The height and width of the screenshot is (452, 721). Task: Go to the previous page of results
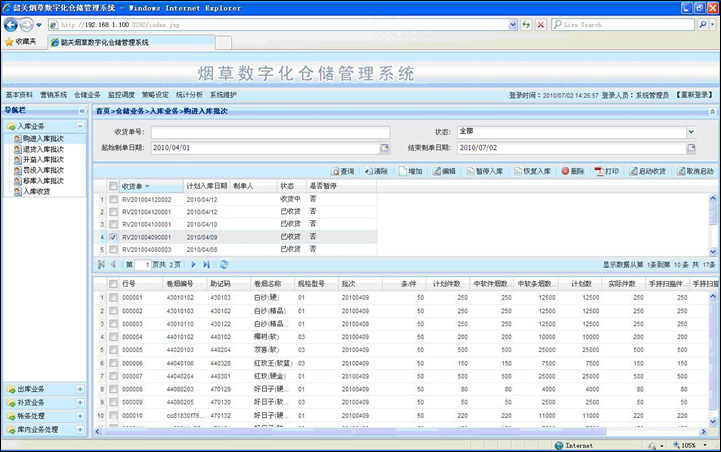click(x=113, y=264)
